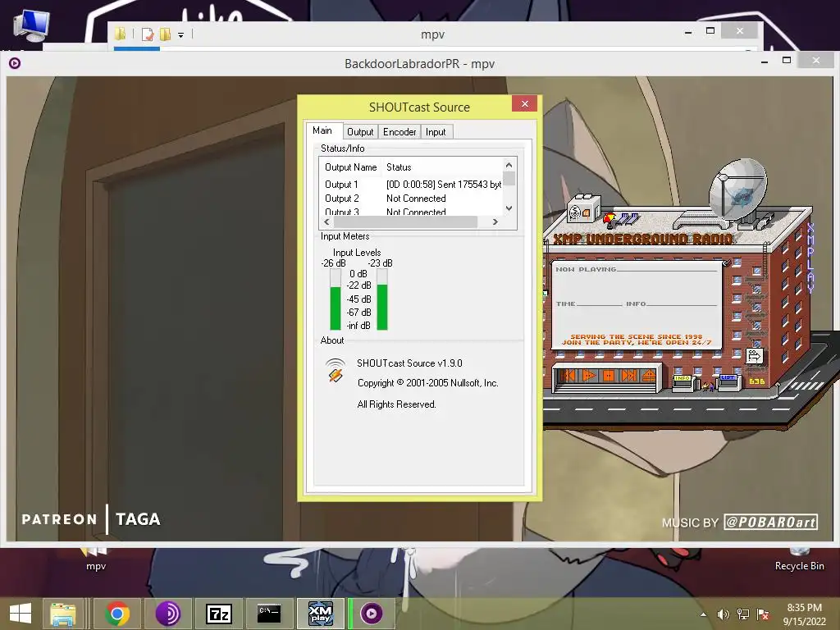Click the GO arrow sign on XMPlay
This screenshot has width=840, height=630.
(755, 356)
